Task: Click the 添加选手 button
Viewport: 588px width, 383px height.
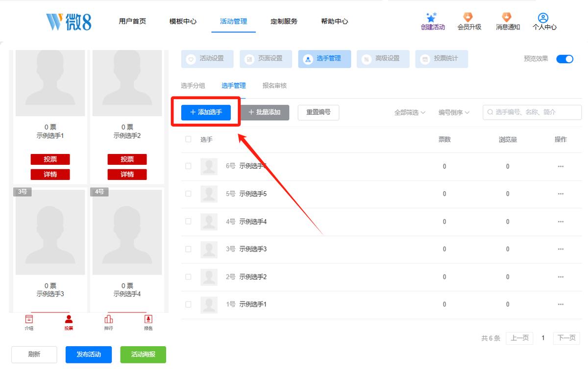Action: point(206,112)
